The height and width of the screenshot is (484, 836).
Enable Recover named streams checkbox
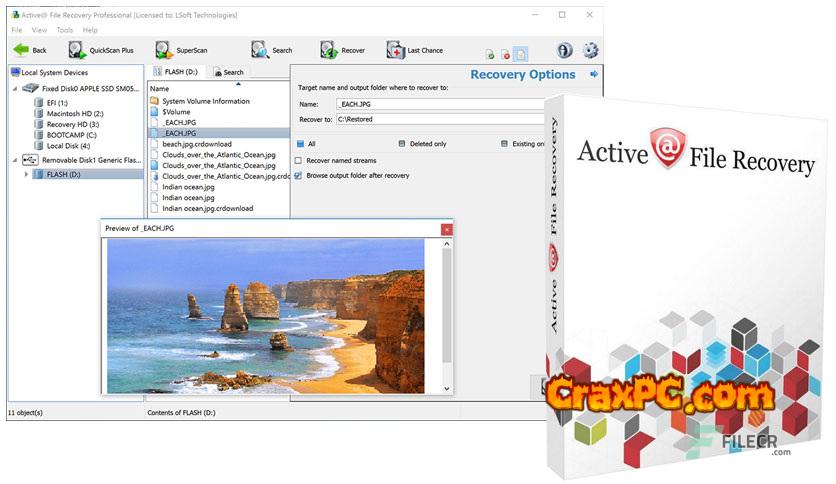[x=299, y=160]
